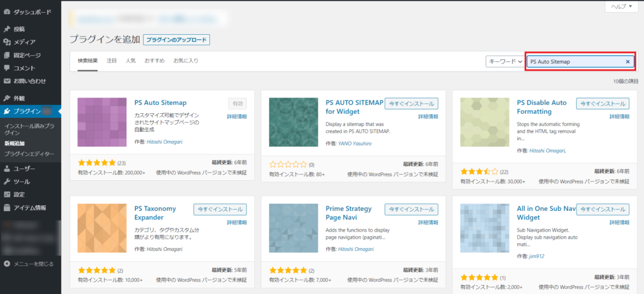This screenshot has height=294, width=644.
Task: Open the キーワード search type dropdown
Action: (x=505, y=62)
